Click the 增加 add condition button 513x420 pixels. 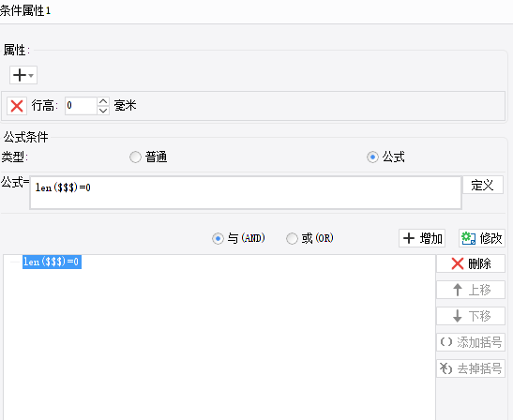coord(422,238)
